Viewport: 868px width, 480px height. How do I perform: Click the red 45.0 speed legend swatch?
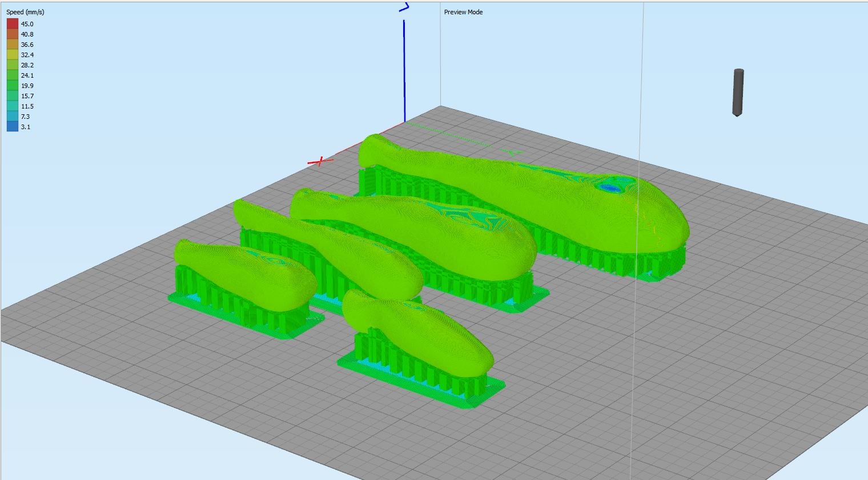[x=13, y=24]
